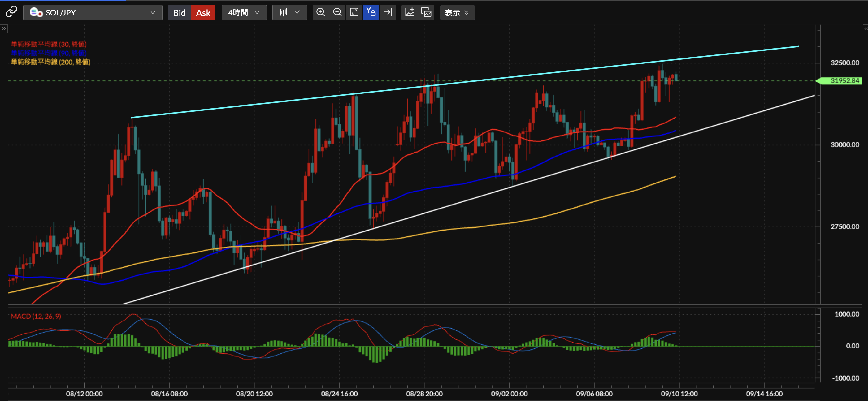Click the 08/12 00:00 time label
Viewport: 868px width, 401px height.
tap(84, 394)
